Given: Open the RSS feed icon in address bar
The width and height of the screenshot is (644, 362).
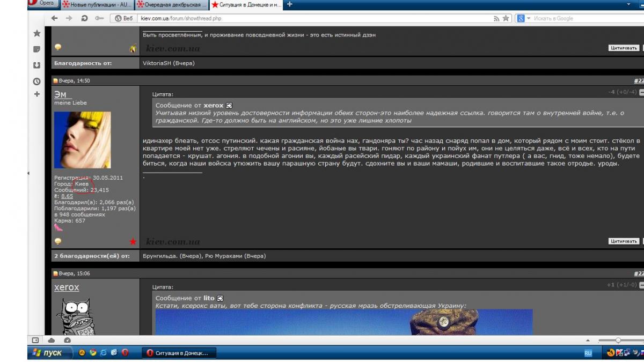Looking at the screenshot, I should 496,18.
